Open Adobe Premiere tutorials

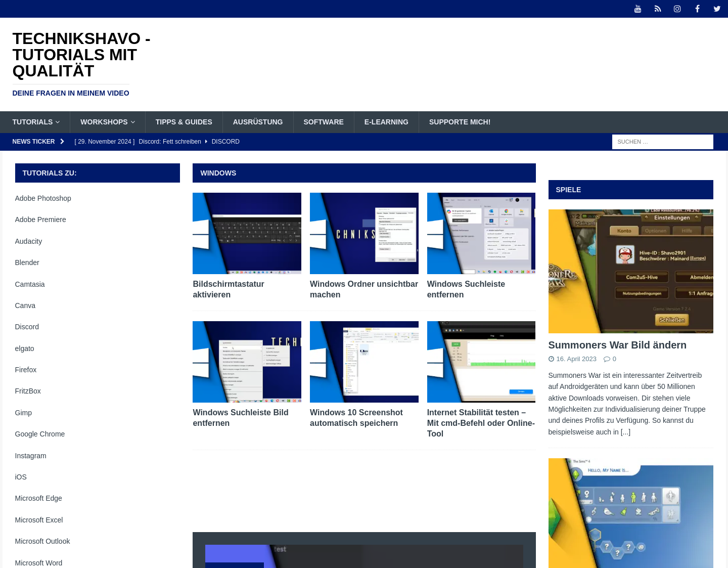[x=40, y=220]
